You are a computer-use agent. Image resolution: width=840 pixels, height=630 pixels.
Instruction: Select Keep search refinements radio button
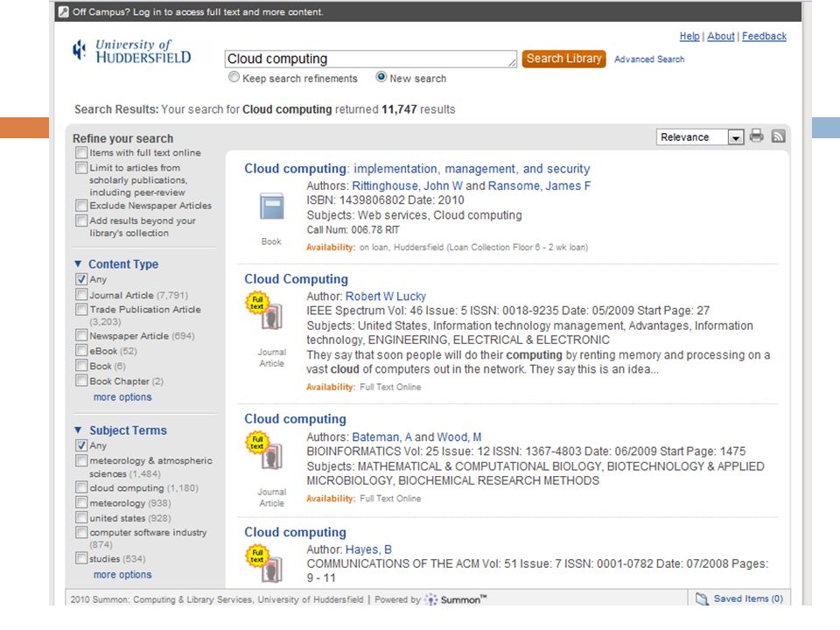point(234,77)
